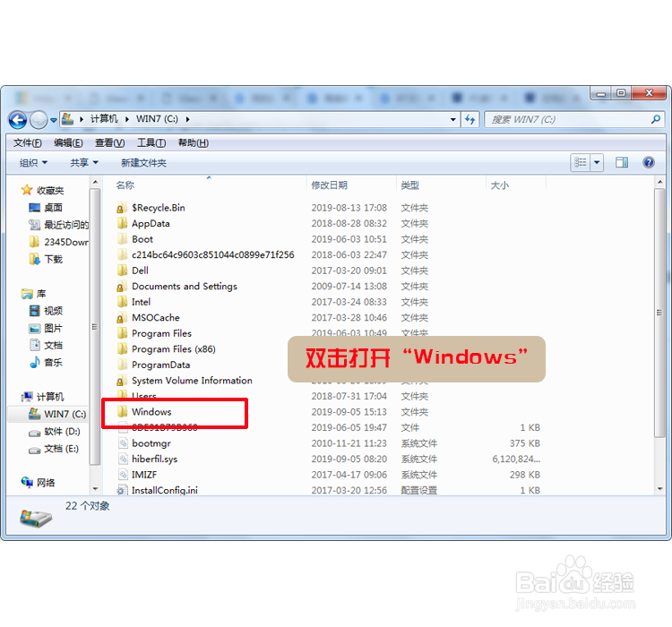Click the magnifier search icon
This screenshot has height=627, width=672.
point(656,119)
